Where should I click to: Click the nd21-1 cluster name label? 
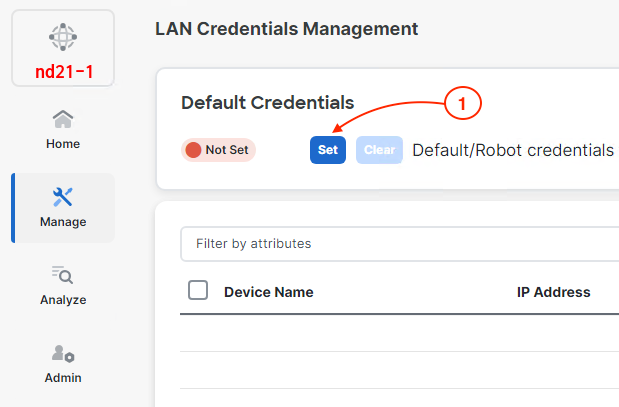(62, 72)
